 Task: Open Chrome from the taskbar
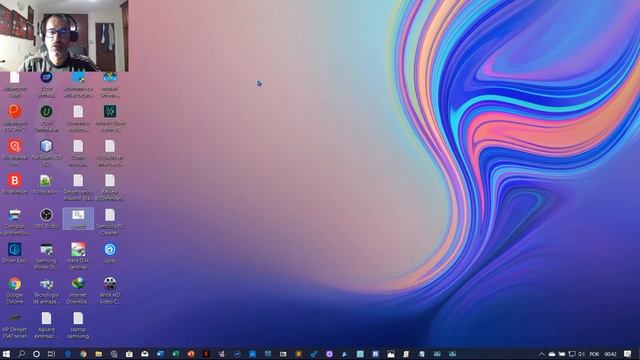coord(83,354)
